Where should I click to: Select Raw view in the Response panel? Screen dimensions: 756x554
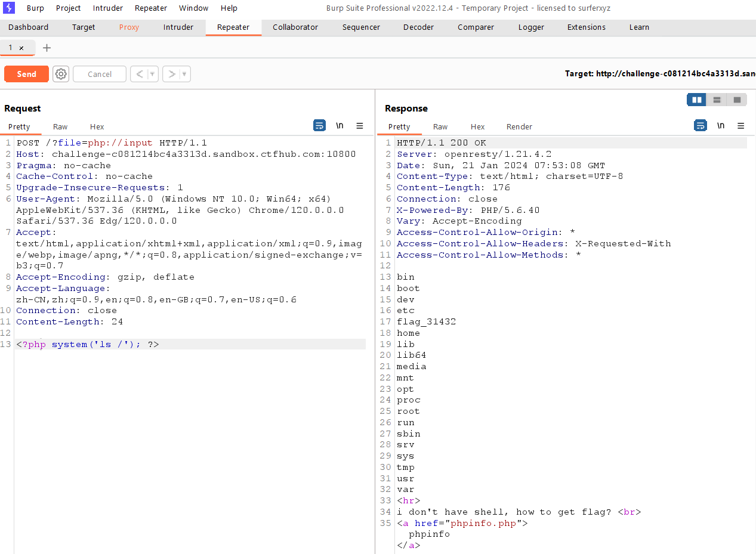(440, 126)
